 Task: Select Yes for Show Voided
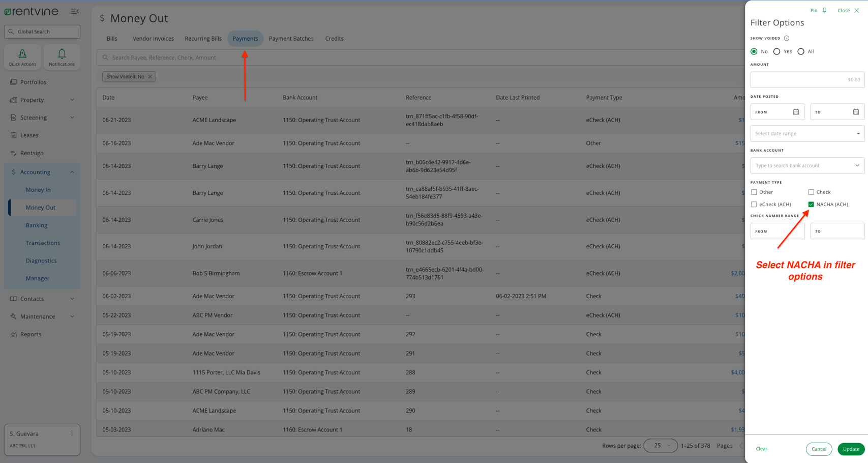[776, 51]
